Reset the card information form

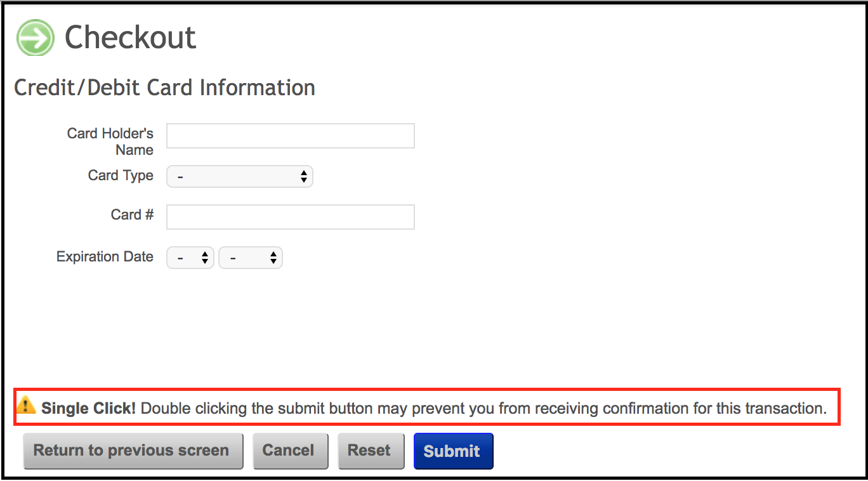pos(371,451)
